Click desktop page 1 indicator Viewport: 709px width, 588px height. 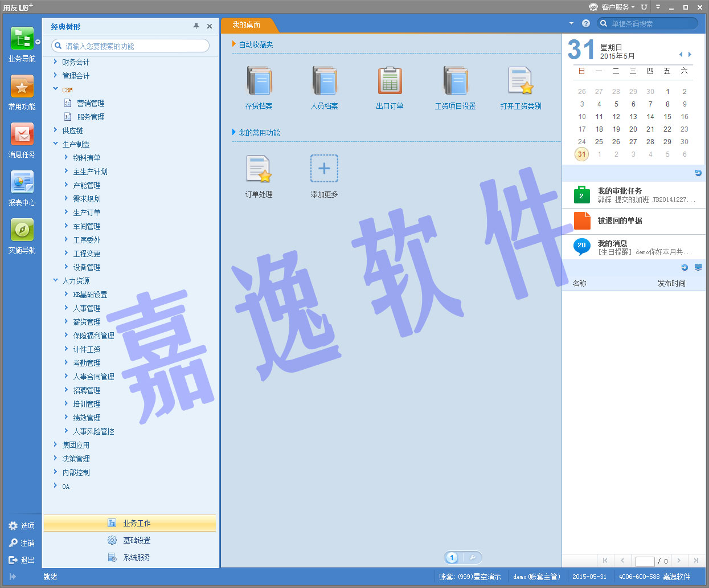tap(452, 558)
